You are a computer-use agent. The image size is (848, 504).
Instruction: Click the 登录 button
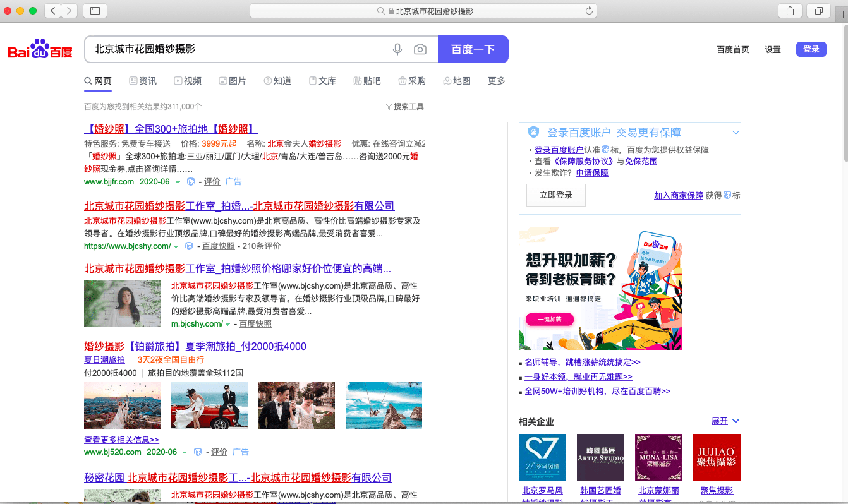click(x=811, y=49)
